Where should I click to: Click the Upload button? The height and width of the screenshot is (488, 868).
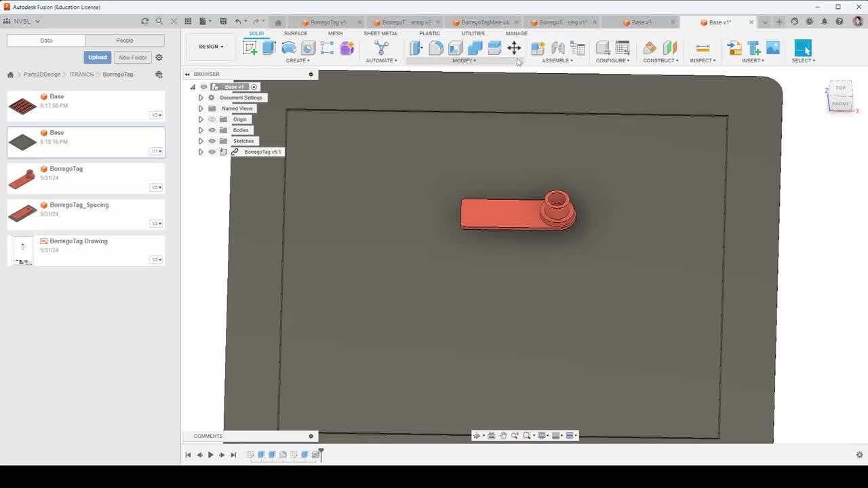click(x=97, y=58)
